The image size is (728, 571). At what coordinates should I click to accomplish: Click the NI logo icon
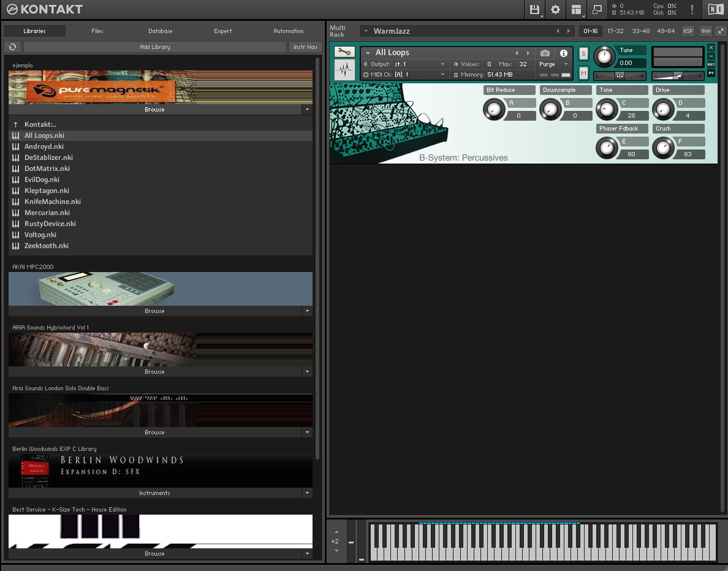716,9
